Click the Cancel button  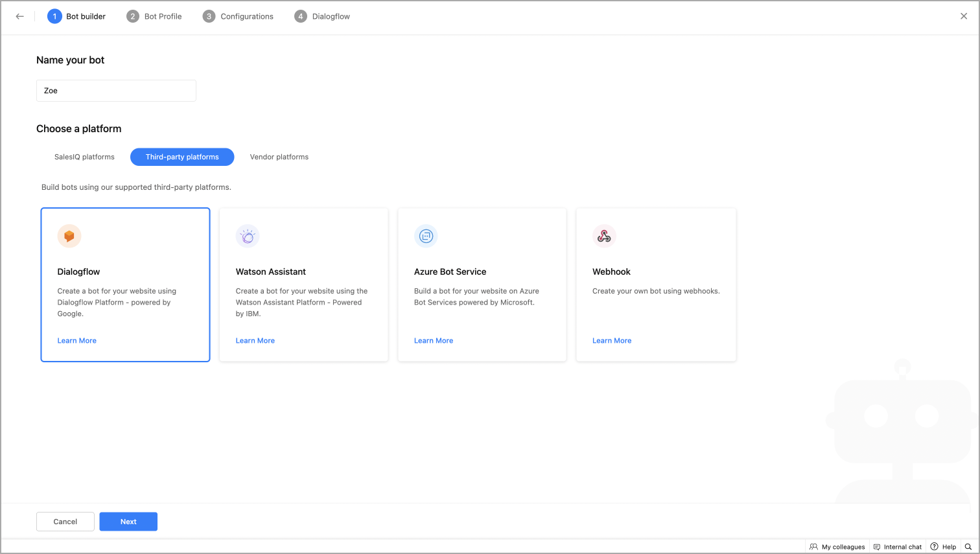pos(65,522)
